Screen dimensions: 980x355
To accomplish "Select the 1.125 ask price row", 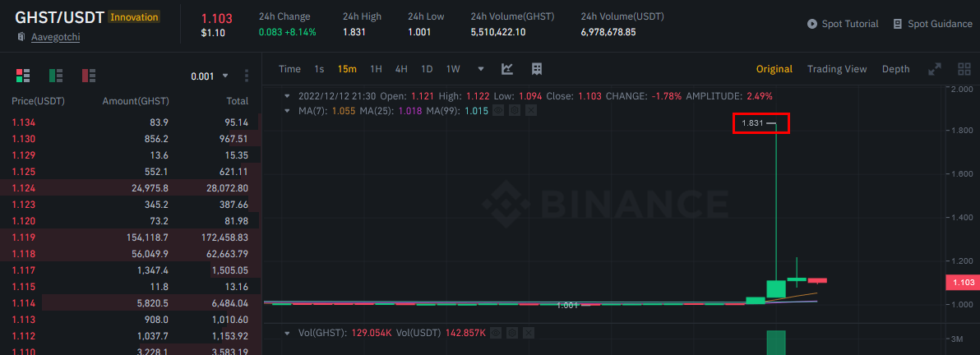I will 131,171.
